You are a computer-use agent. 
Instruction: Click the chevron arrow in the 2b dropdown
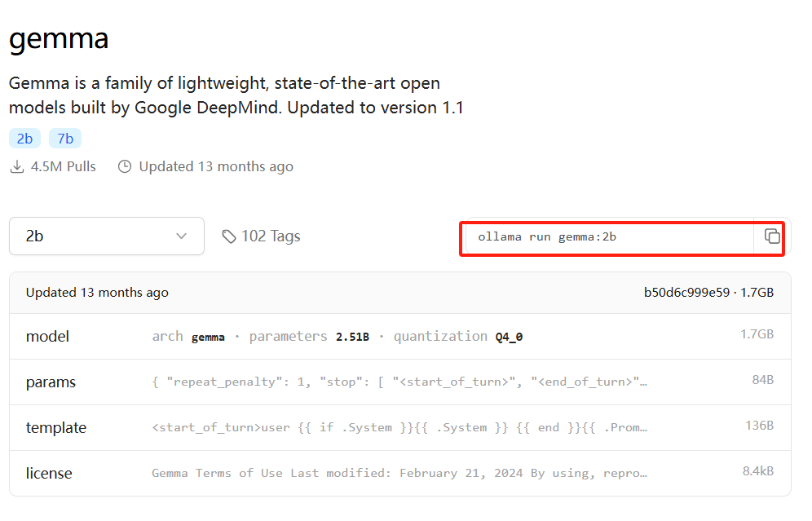pyautogui.click(x=181, y=236)
